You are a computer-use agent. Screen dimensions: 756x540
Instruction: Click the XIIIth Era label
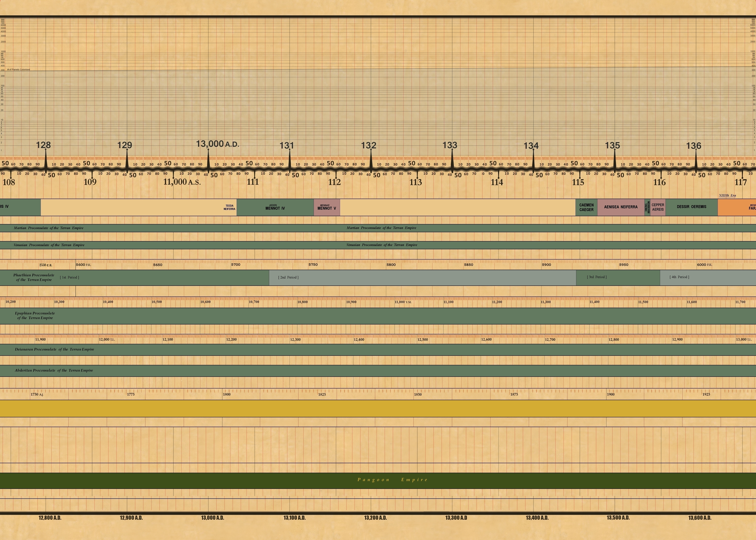[727, 195]
